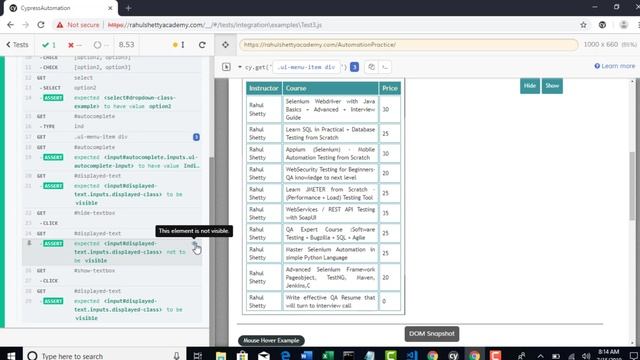Open Microsoft Edge from taskbar

pos(285,356)
